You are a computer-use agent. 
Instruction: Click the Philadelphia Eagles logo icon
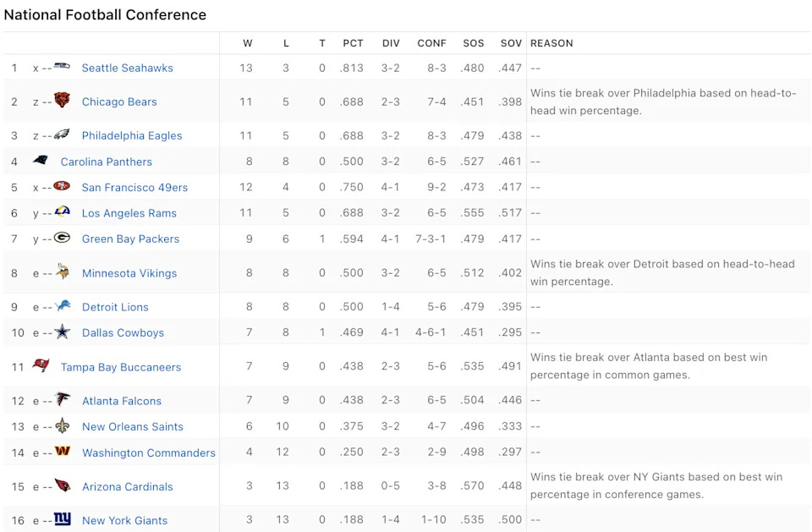63,134
